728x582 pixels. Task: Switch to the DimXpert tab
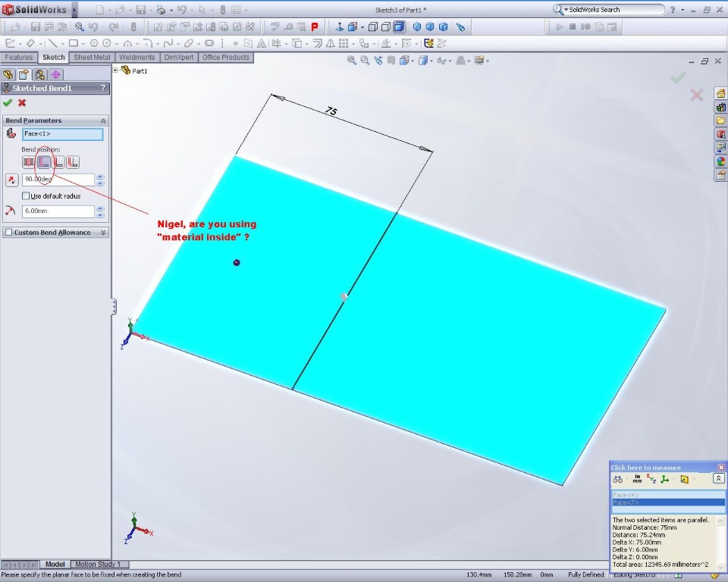pyautogui.click(x=179, y=58)
